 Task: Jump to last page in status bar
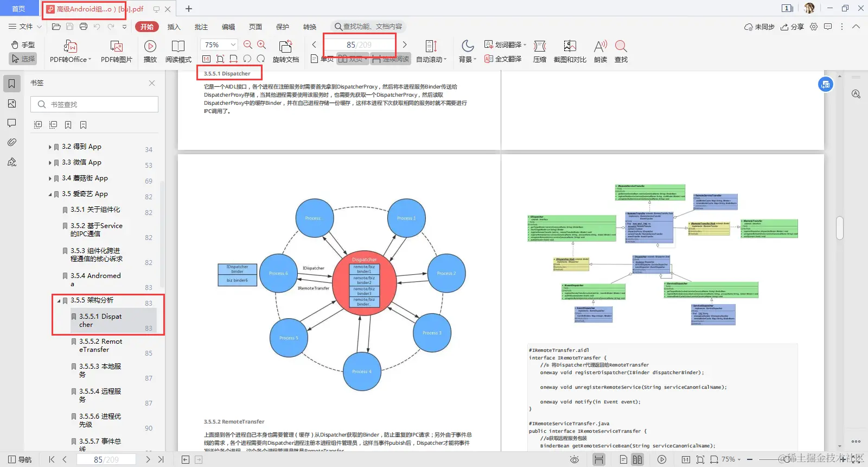click(x=161, y=459)
